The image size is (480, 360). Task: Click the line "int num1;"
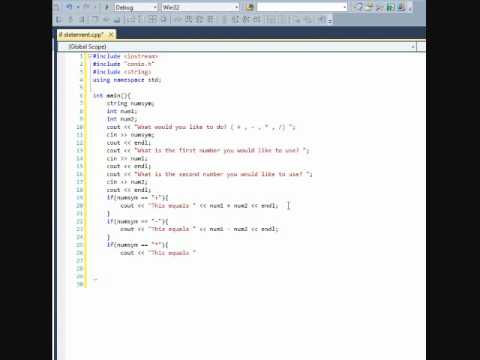(122, 111)
